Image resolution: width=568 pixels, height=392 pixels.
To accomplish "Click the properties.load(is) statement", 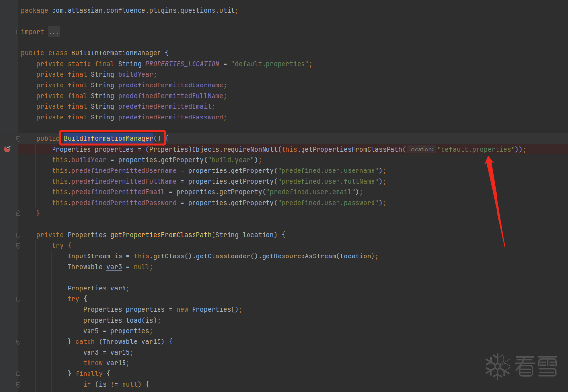I will pos(122,320).
